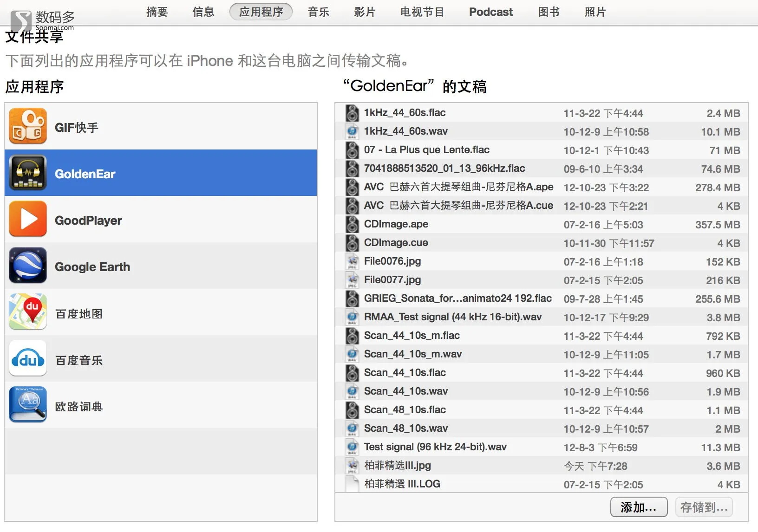Click the 255.6 MB size value

(x=718, y=299)
